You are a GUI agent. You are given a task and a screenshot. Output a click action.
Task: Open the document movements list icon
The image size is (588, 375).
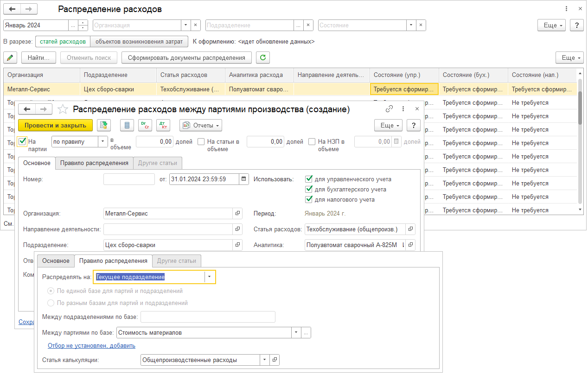tap(127, 125)
